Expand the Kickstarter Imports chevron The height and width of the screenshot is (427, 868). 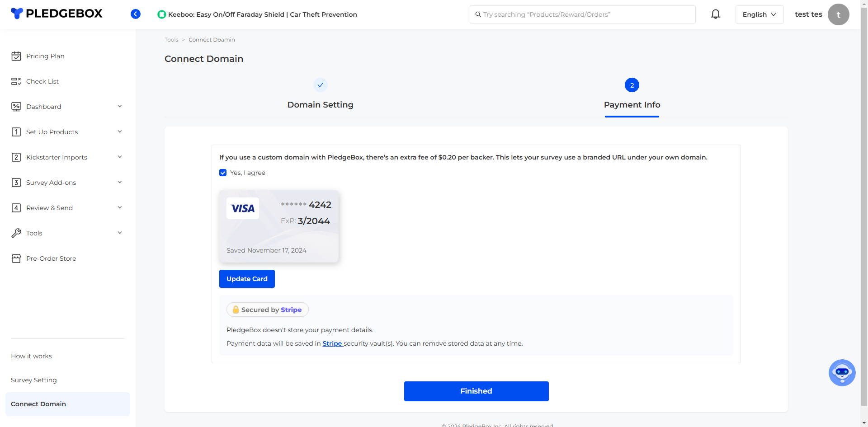[120, 157]
